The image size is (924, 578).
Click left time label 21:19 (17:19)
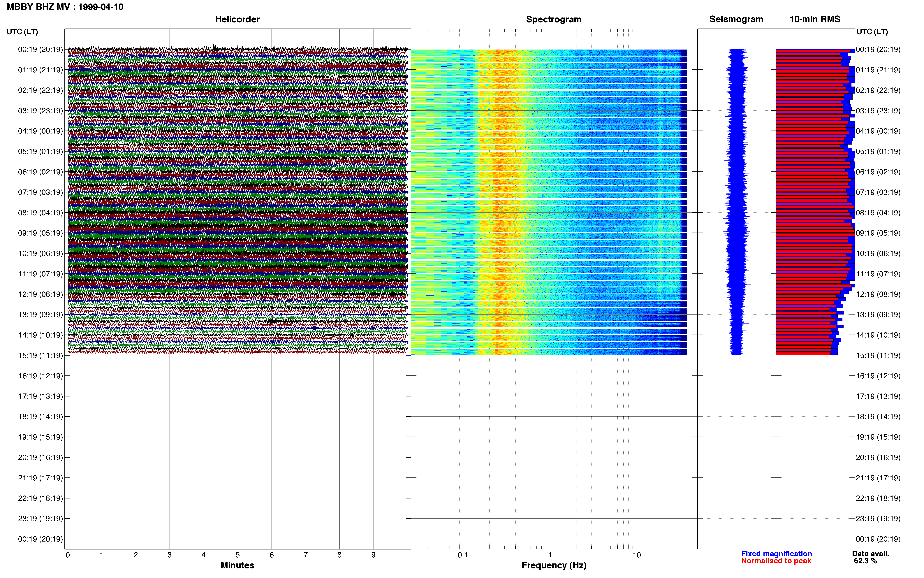tap(41, 478)
